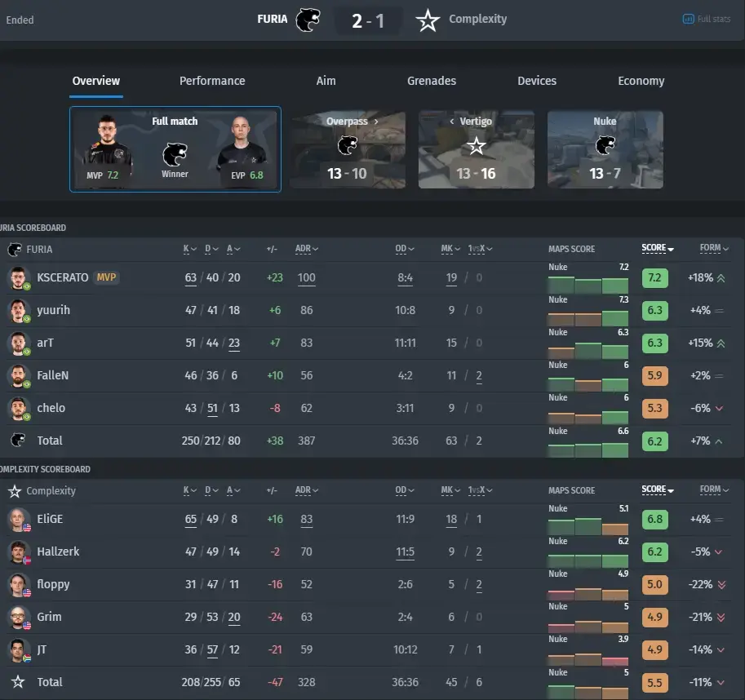Click the FURIA team name in header
The image size is (745, 700).
tap(273, 20)
